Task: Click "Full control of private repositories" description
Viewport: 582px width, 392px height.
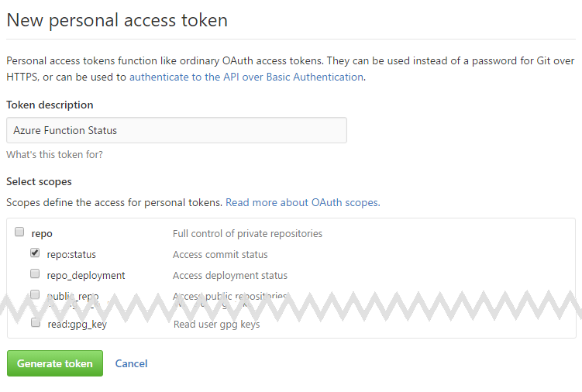Action: (x=247, y=233)
